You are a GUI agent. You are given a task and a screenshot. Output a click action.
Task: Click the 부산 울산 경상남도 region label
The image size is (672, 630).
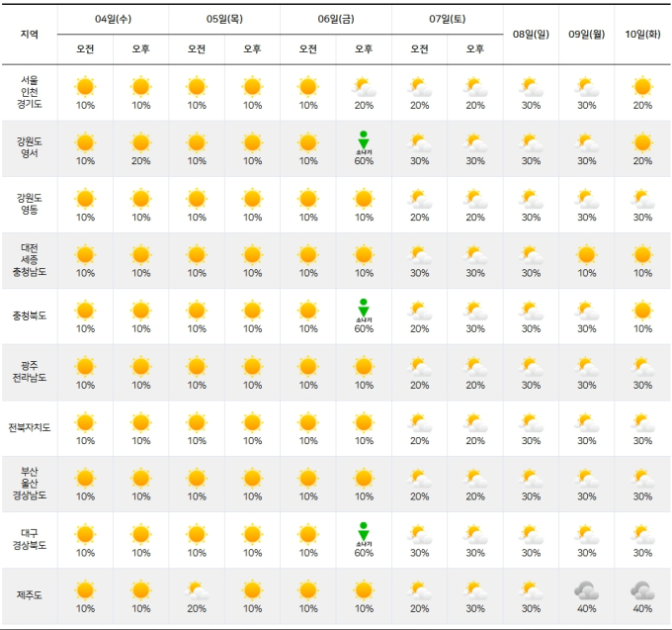point(30,484)
